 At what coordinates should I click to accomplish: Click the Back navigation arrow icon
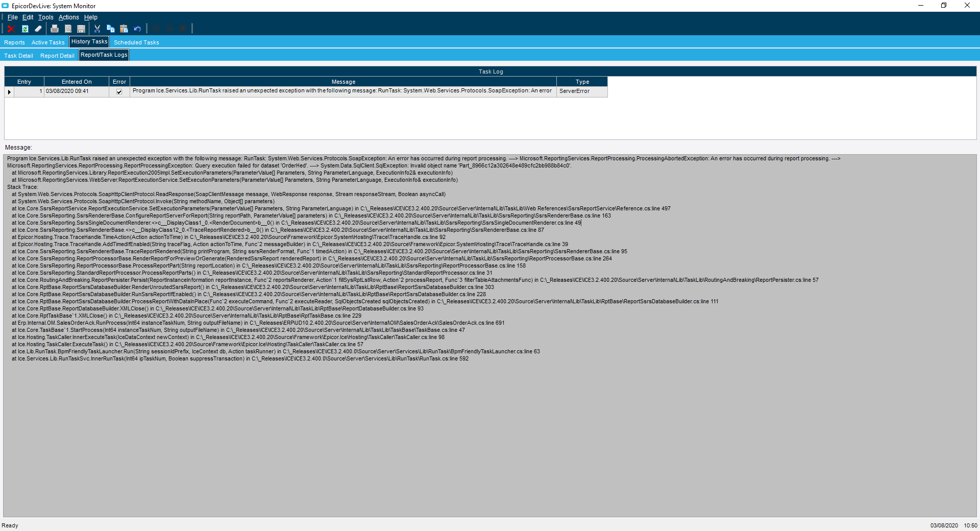(x=156, y=29)
